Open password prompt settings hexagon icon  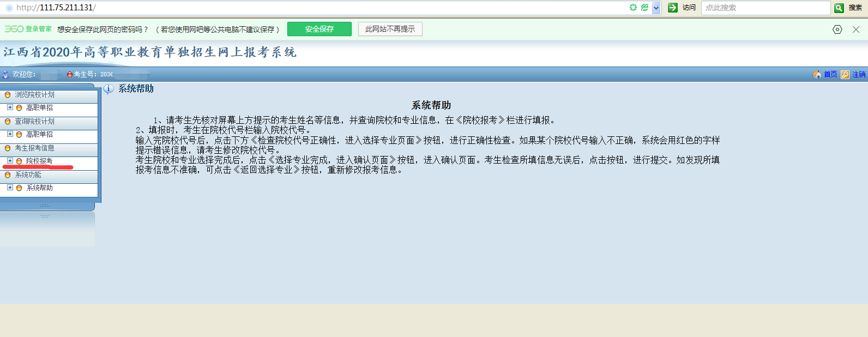837,29
